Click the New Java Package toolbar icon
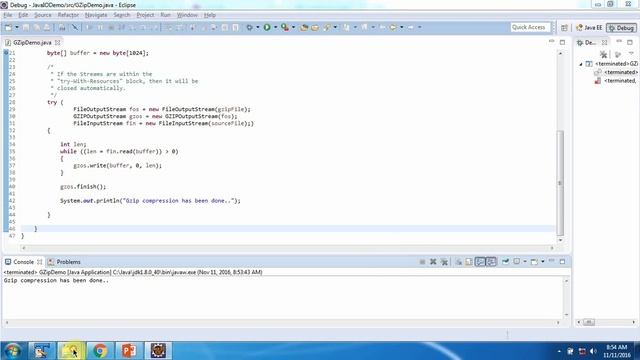This screenshot has height=360, width=640. pyautogui.click(x=304, y=27)
